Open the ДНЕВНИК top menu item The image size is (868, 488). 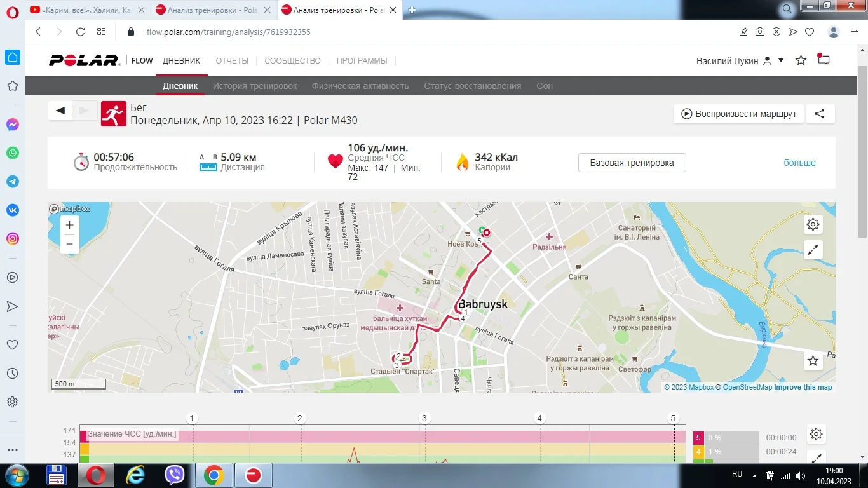182,60
